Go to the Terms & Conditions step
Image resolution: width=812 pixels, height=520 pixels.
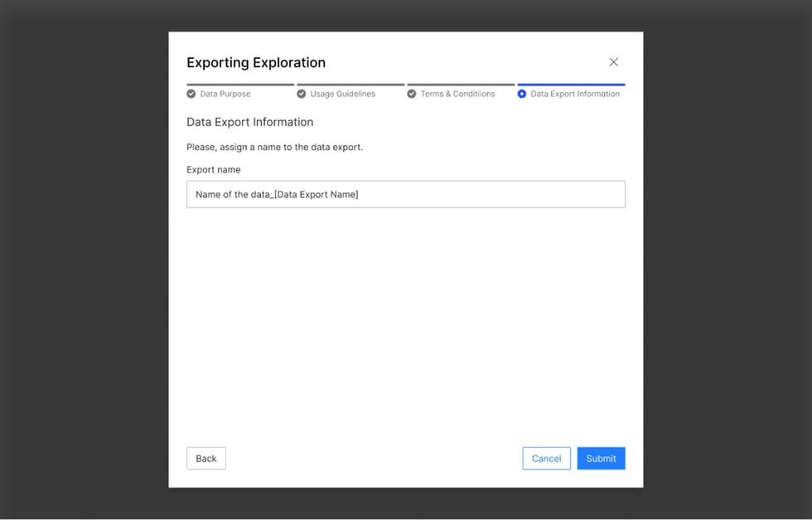457,94
